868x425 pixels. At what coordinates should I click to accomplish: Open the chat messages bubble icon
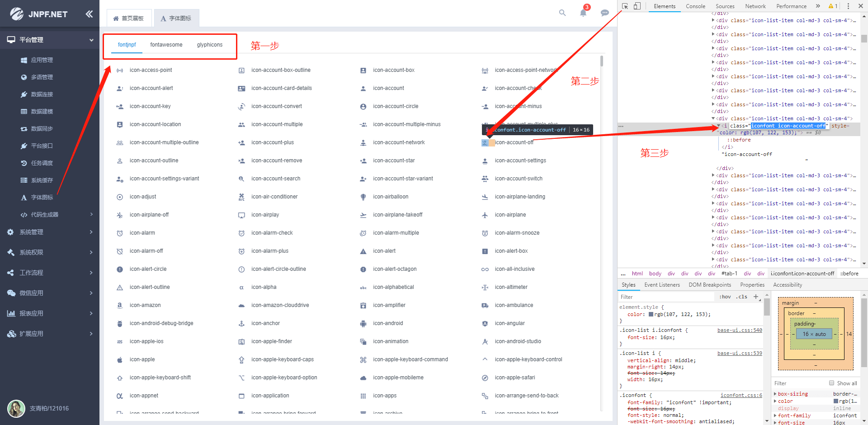[604, 13]
